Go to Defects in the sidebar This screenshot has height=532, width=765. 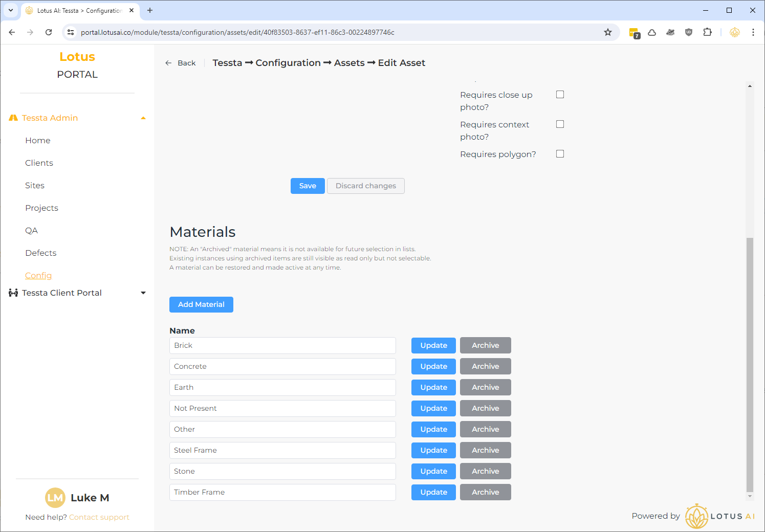click(x=41, y=253)
